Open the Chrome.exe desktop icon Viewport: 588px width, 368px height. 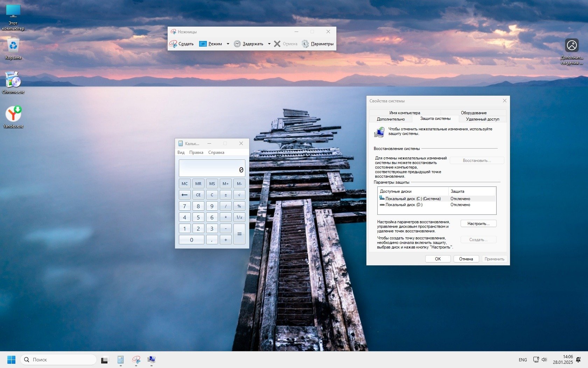(13, 81)
